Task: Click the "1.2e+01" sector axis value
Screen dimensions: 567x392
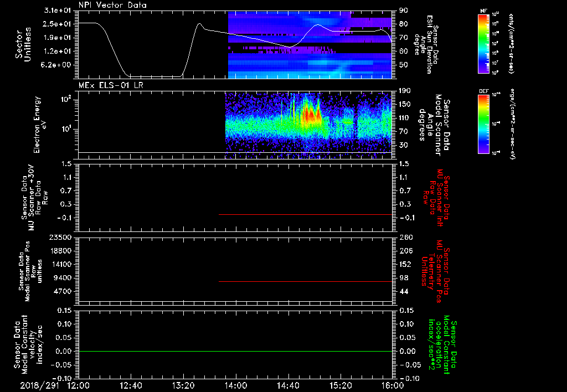Action: tap(58, 51)
